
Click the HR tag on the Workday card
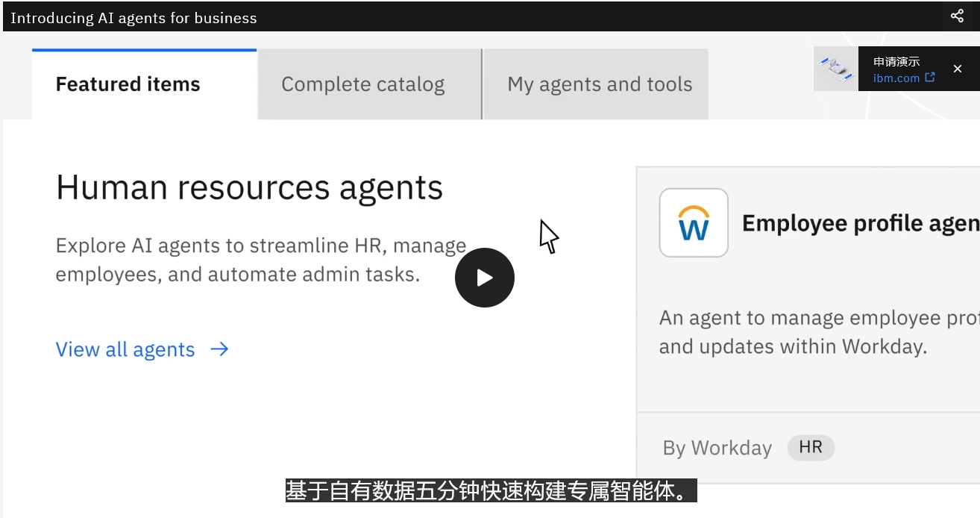(811, 447)
